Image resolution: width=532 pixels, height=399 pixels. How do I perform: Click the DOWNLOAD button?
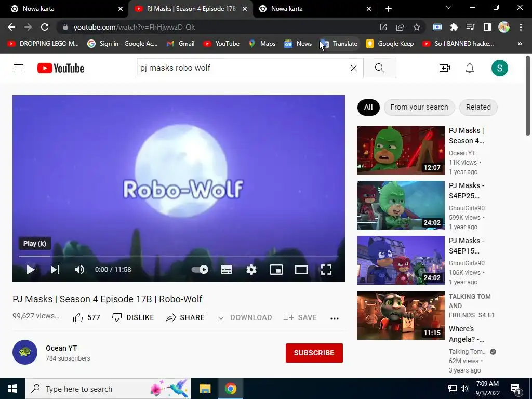[245, 317]
